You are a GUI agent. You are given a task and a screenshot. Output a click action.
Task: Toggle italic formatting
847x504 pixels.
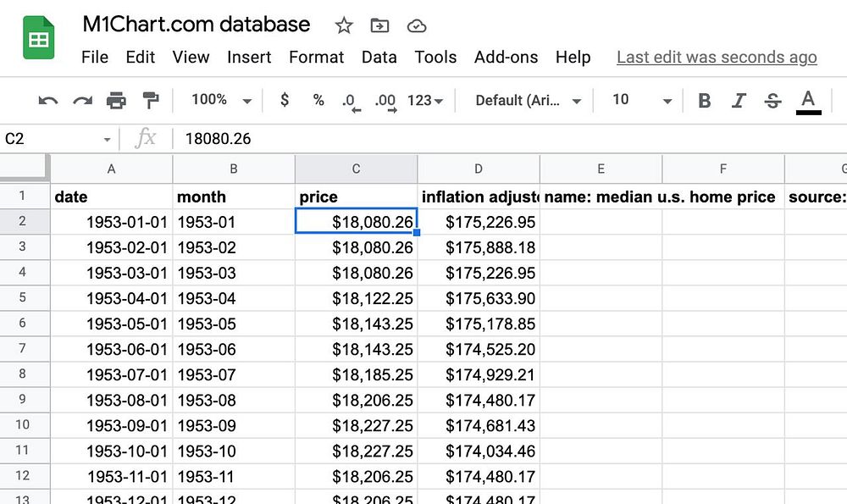pyautogui.click(x=739, y=101)
